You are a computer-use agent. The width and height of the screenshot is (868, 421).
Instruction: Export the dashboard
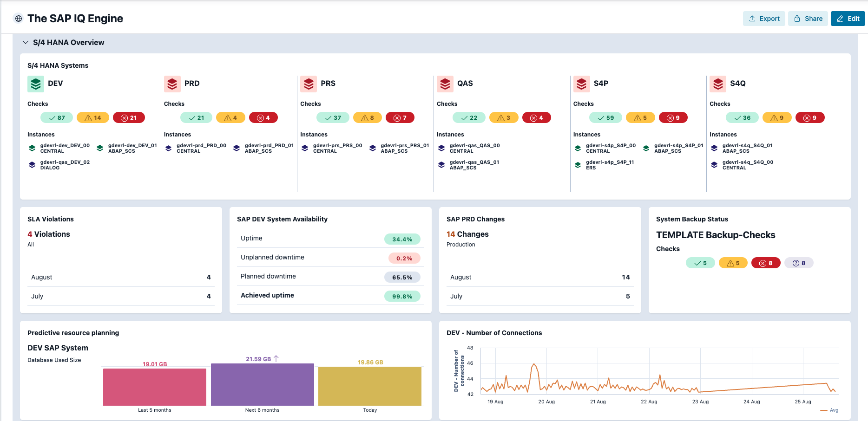764,19
